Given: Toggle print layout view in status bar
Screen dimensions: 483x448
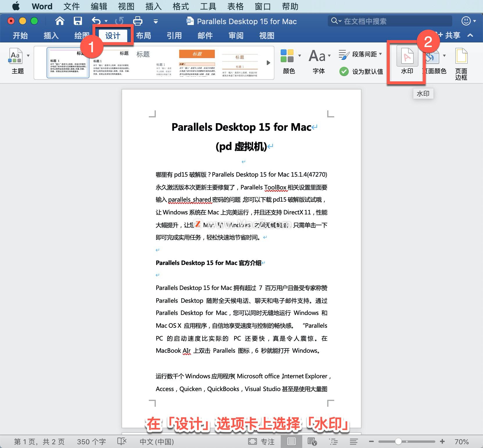Looking at the screenshot, I should click(291, 441).
